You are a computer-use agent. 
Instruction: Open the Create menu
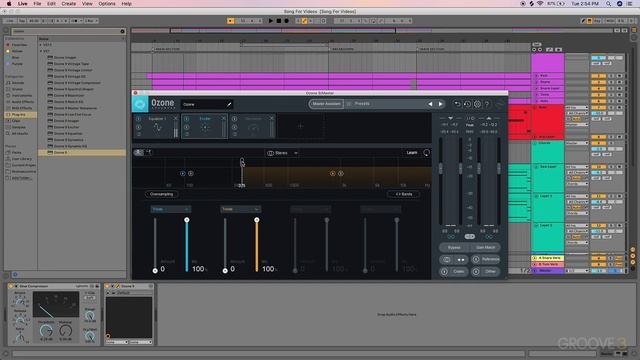[69, 4]
